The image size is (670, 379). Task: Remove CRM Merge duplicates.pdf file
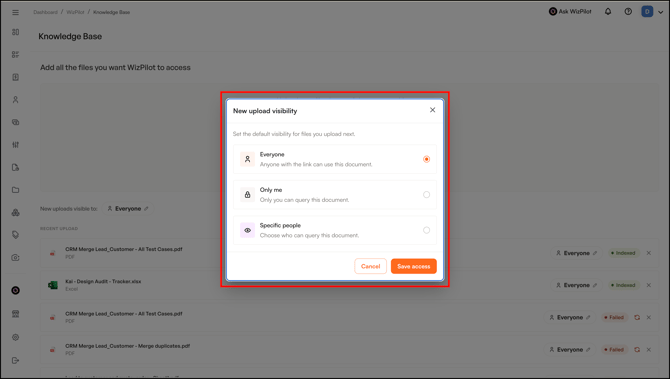point(649,350)
